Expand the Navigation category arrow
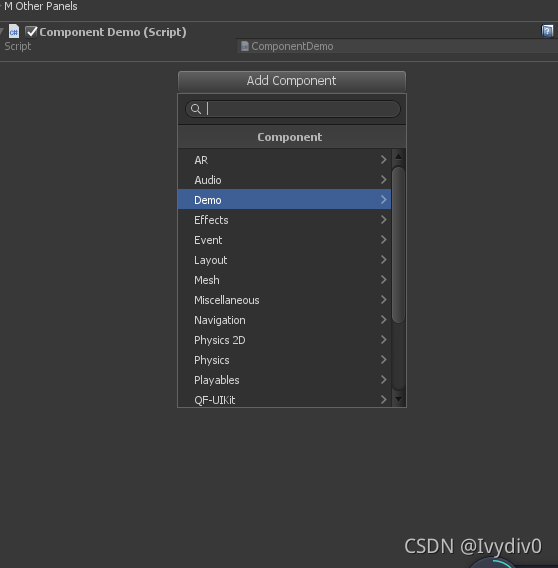558x568 pixels. click(x=383, y=320)
